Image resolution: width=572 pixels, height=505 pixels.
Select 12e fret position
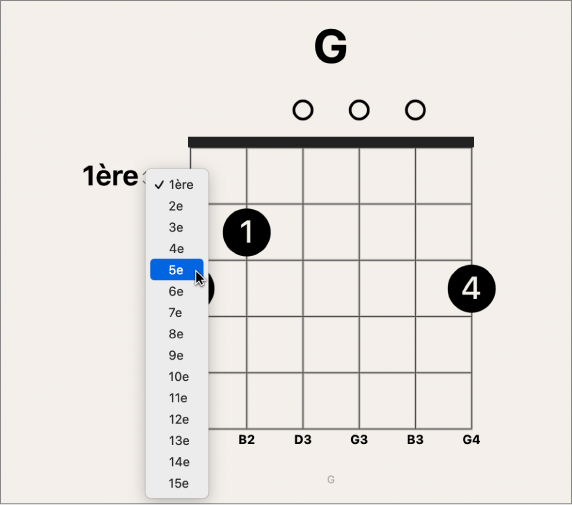tap(177, 419)
